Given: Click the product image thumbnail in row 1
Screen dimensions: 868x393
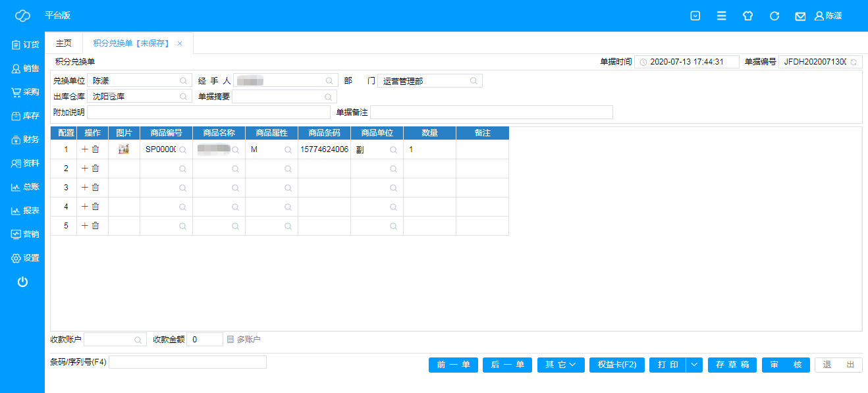Looking at the screenshot, I should (x=123, y=149).
